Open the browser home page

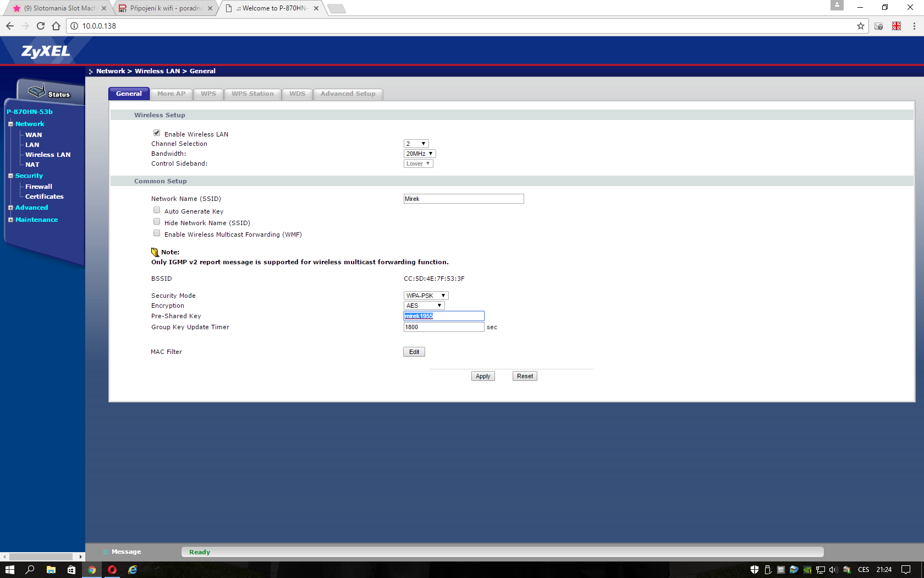[56, 26]
